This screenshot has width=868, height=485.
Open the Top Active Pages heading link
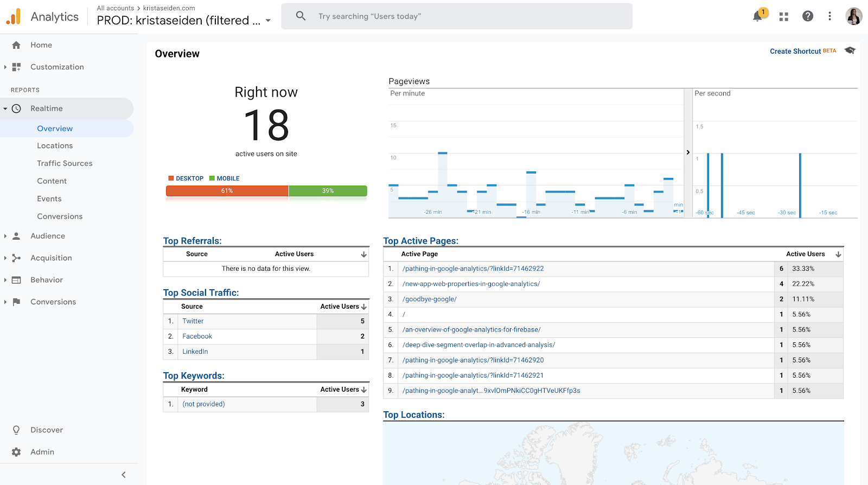click(420, 241)
